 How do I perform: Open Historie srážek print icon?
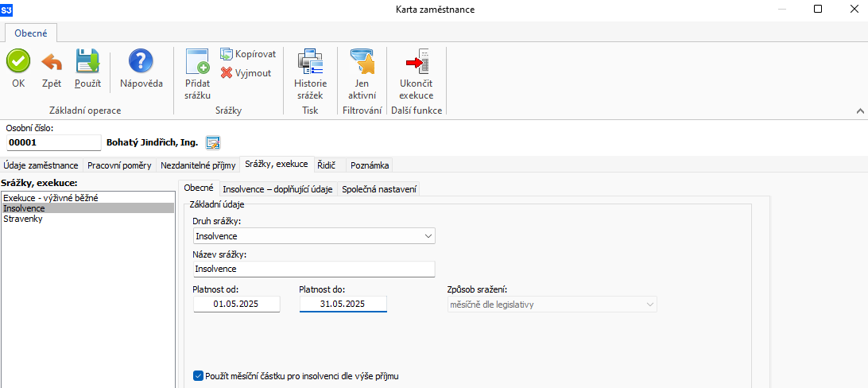310,61
